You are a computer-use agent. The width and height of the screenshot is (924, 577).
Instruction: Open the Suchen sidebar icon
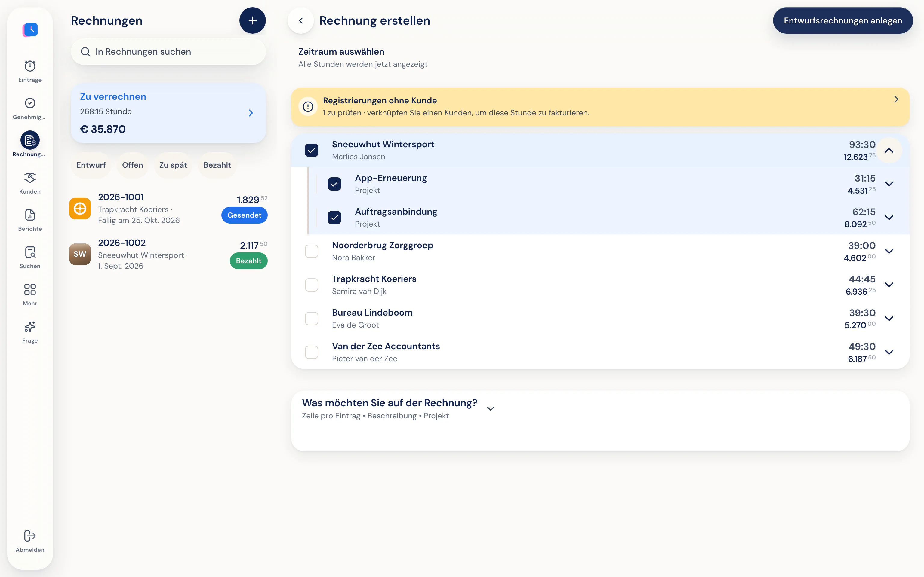click(30, 252)
